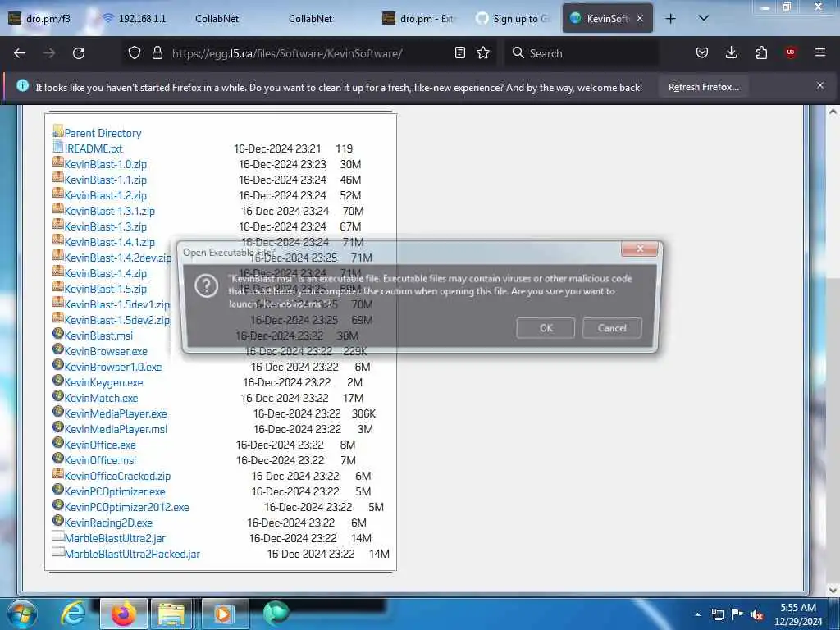840x630 pixels.
Task: Click the Refresh Firefox button
Action: coord(703,87)
